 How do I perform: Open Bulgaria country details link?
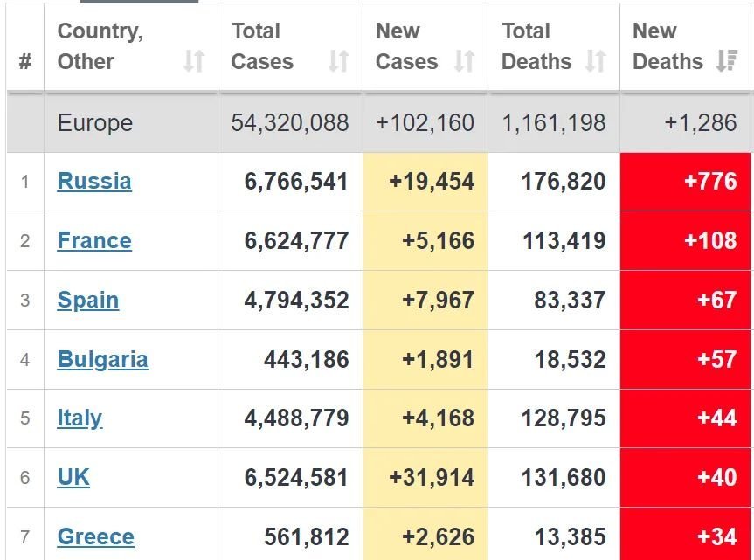[102, 360]
